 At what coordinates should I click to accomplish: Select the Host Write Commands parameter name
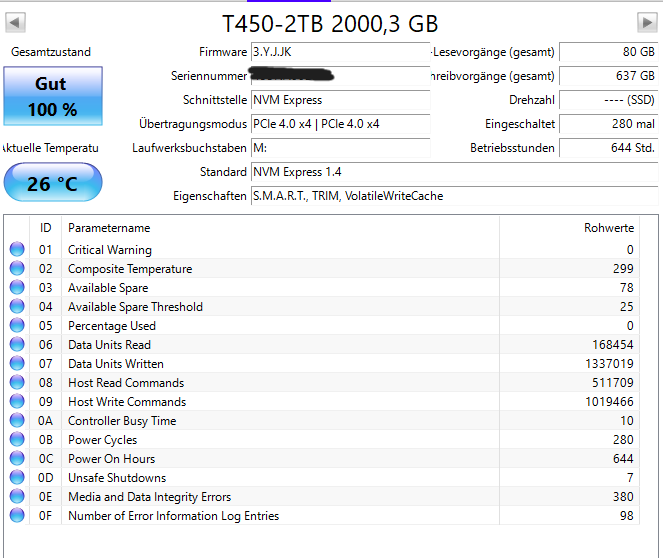pyautogui.click(x=127, y=402)
